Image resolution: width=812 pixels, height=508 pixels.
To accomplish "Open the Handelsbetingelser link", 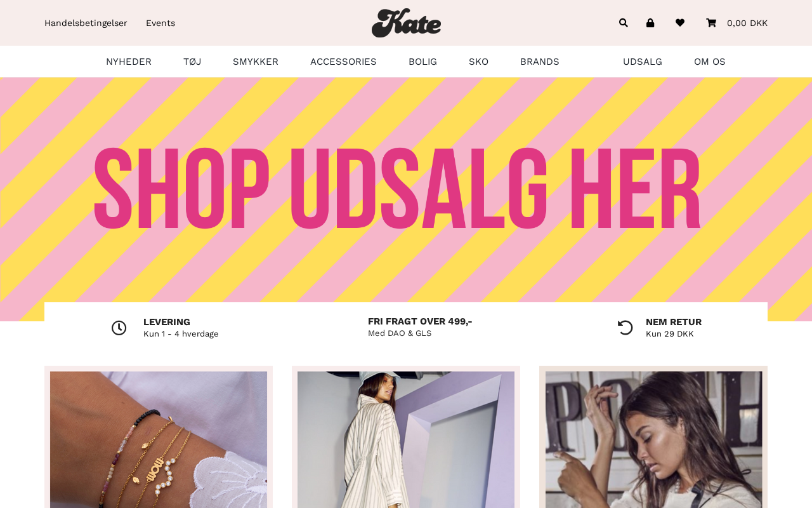I will click(86, 23).
